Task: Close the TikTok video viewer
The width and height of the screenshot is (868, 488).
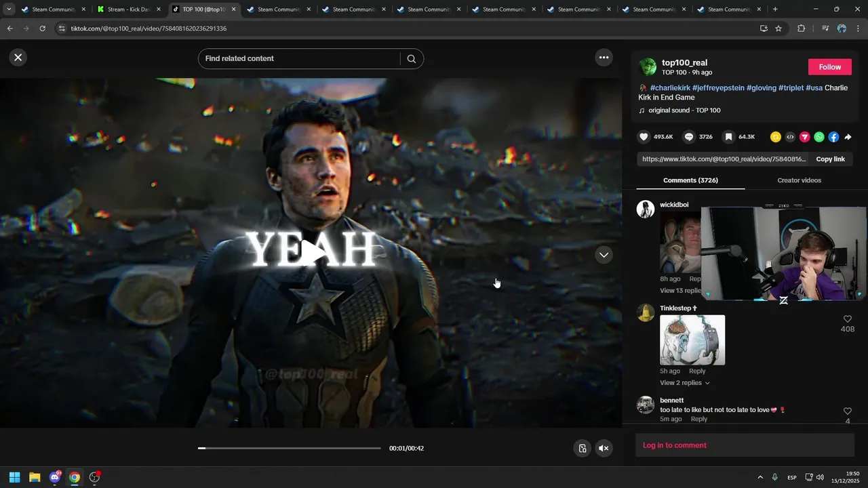Action: (18, 58)
